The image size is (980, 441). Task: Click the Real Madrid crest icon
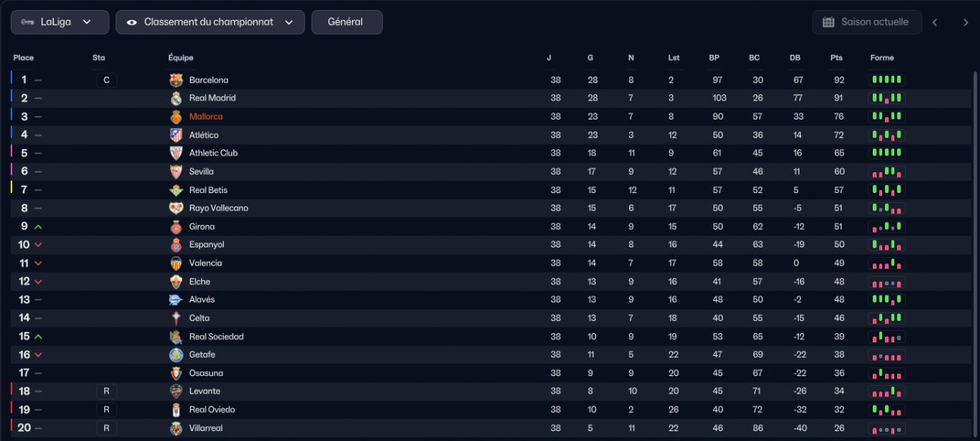coord(176,98)
